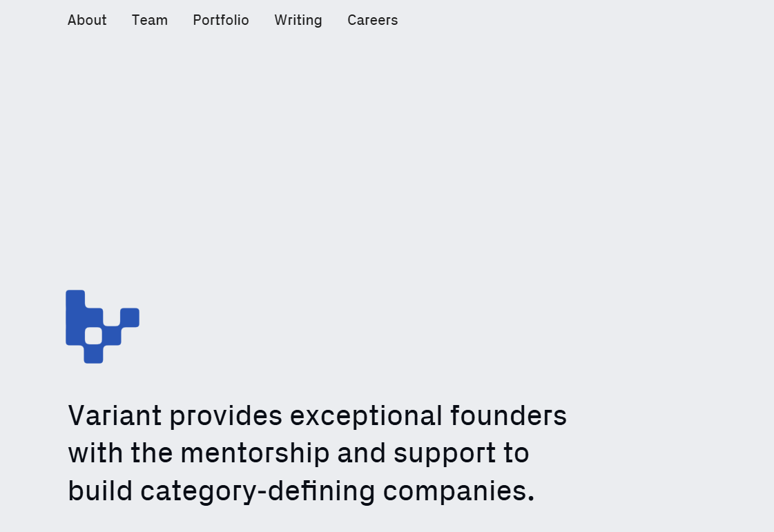Open the About page link

click(x=87, y=20)
